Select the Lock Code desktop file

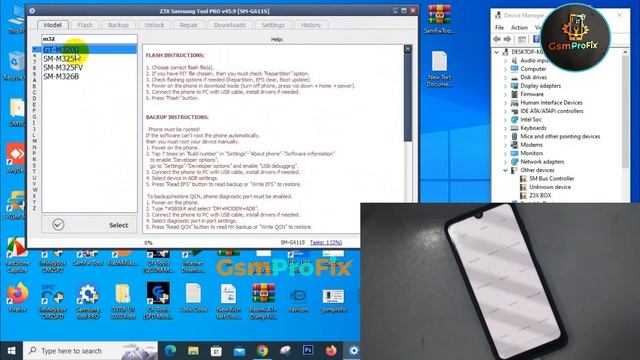pyautogui.click(x=193, y=298)
